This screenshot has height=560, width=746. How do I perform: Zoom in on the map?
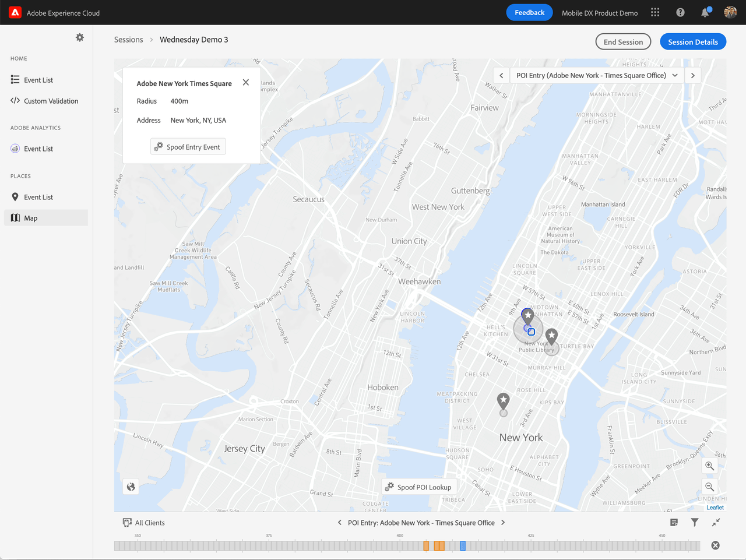pos(709,466)
